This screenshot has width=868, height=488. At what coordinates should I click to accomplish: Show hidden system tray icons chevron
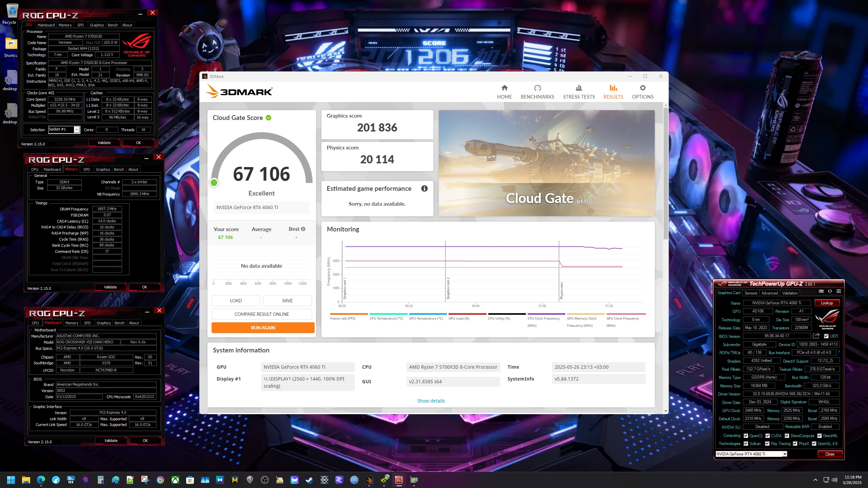coord(815,480)
